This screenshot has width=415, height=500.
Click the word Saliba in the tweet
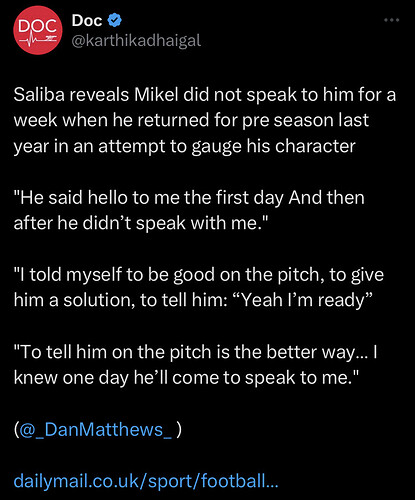(x=39, y=95)
